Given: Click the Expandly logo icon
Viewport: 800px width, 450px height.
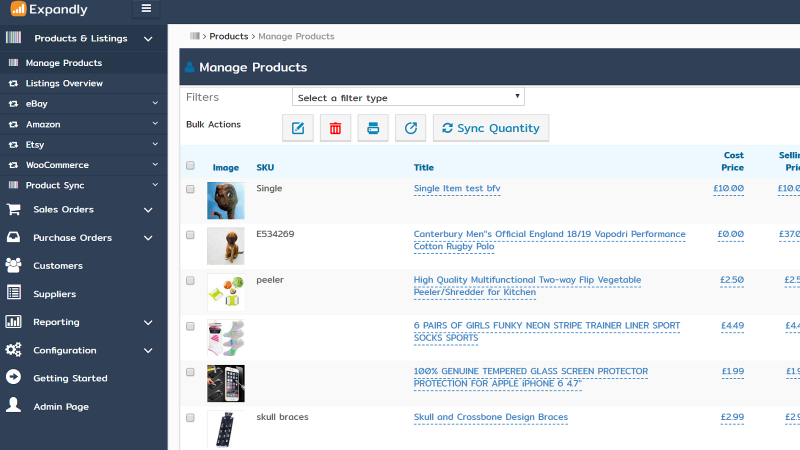Looking at the screenshot, I should pos(18,9).
